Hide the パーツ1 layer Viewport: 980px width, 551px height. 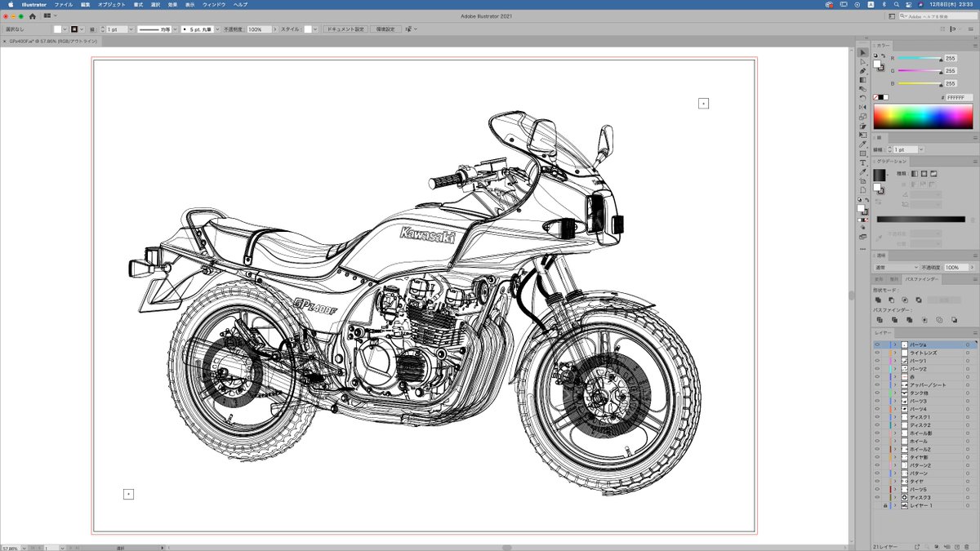[x=877, y=361]
